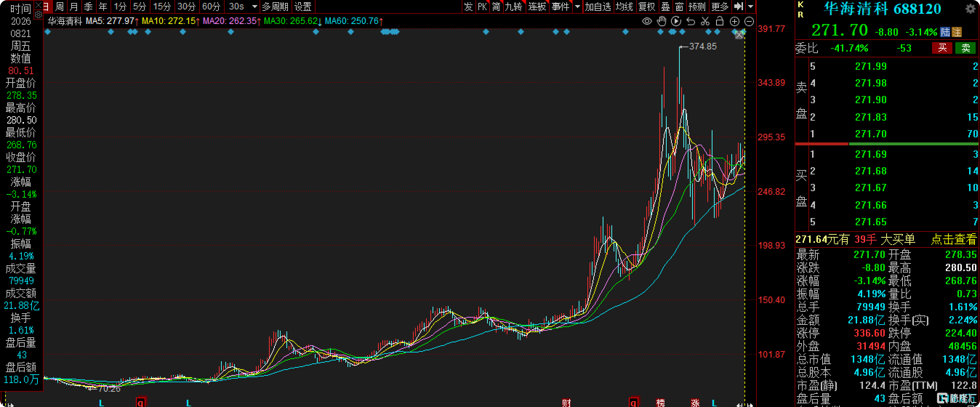The height and width of the screenshot is (407, 980).
Task: Close the data detail side panel
Action: [x=39, y=5]
